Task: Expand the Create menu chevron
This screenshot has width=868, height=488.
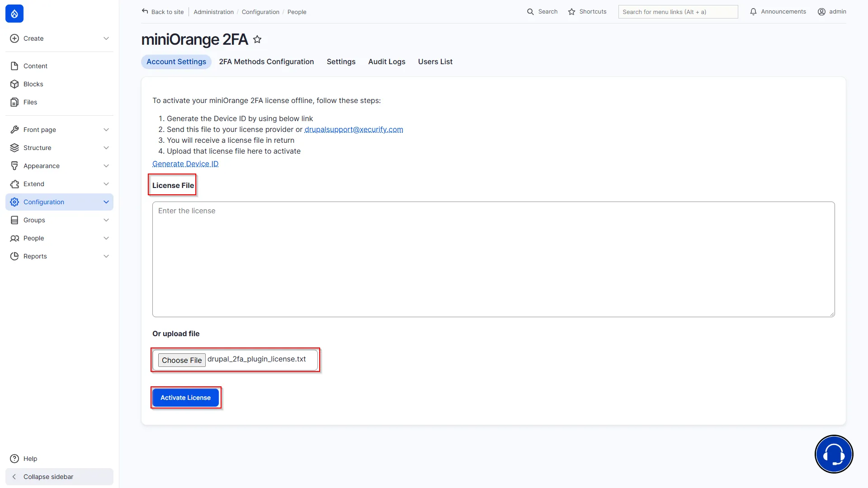Action: click(106, 38)
